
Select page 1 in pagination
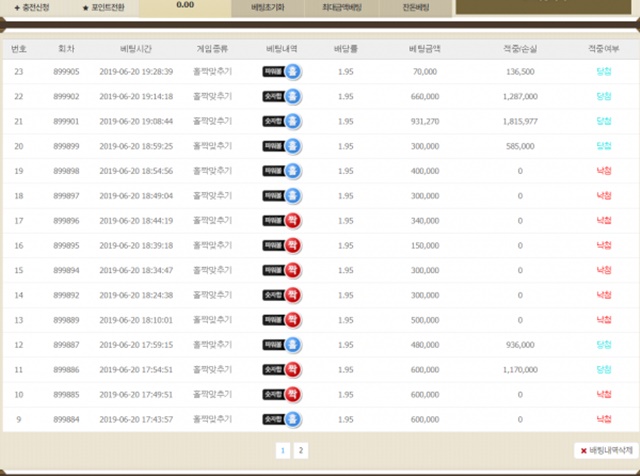[x=283, y=451]
